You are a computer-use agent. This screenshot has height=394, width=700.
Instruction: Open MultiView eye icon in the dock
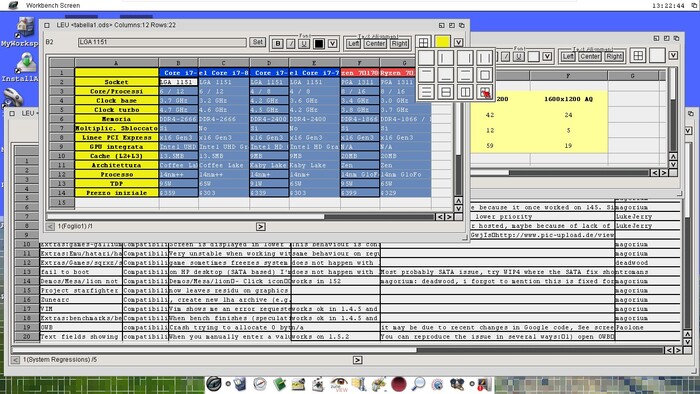coord(339,384)
